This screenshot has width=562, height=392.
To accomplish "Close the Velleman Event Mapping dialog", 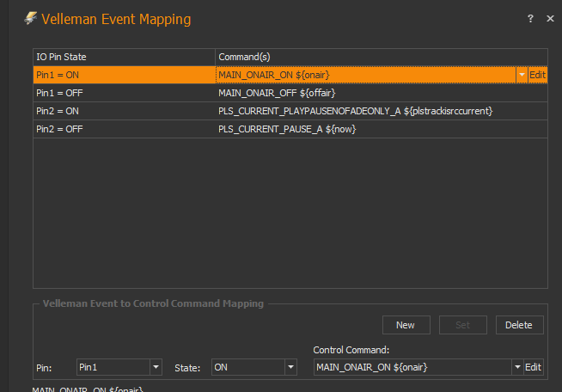I will point(550,19).
